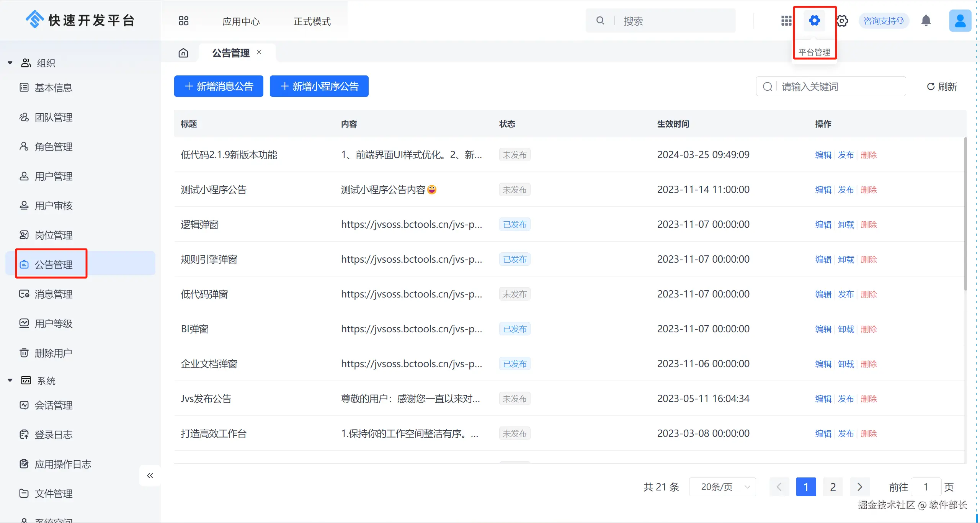Click 发布 for 低代码2.1.9新版本功能
The height and width of the screenshot is (523, 980).
846,155
